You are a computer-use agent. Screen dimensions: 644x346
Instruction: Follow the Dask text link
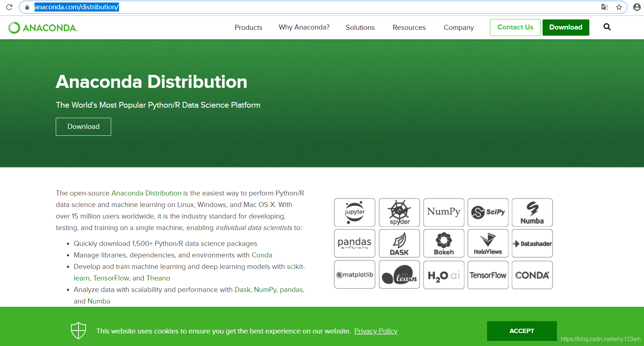coord(242,290)
